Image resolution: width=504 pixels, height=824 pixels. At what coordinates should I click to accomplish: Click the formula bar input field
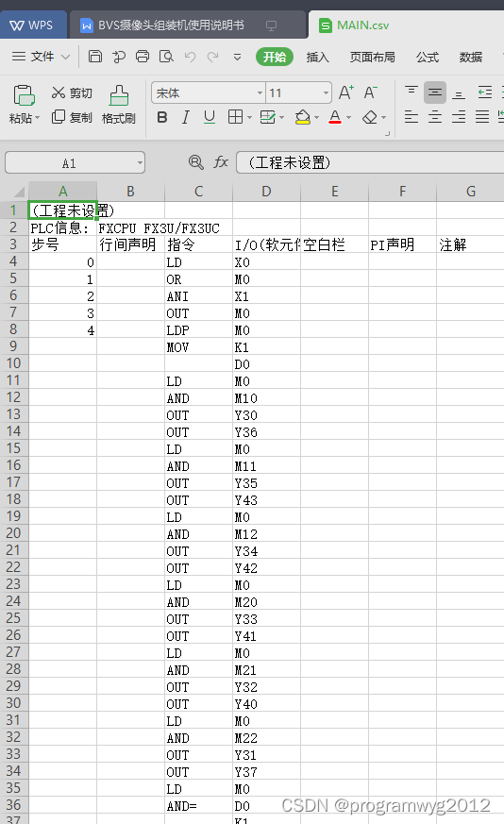(x=370, y=162)
